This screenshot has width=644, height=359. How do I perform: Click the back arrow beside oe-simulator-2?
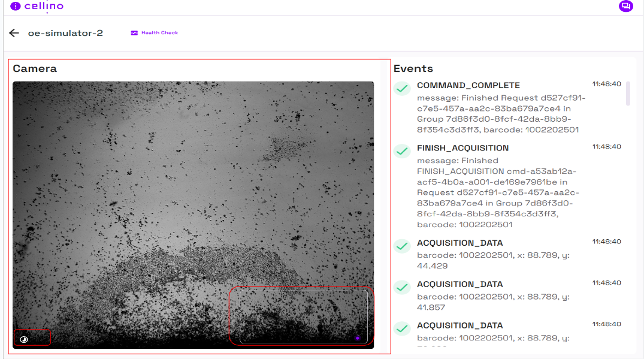pyautogui.click(x=14, y=33)
